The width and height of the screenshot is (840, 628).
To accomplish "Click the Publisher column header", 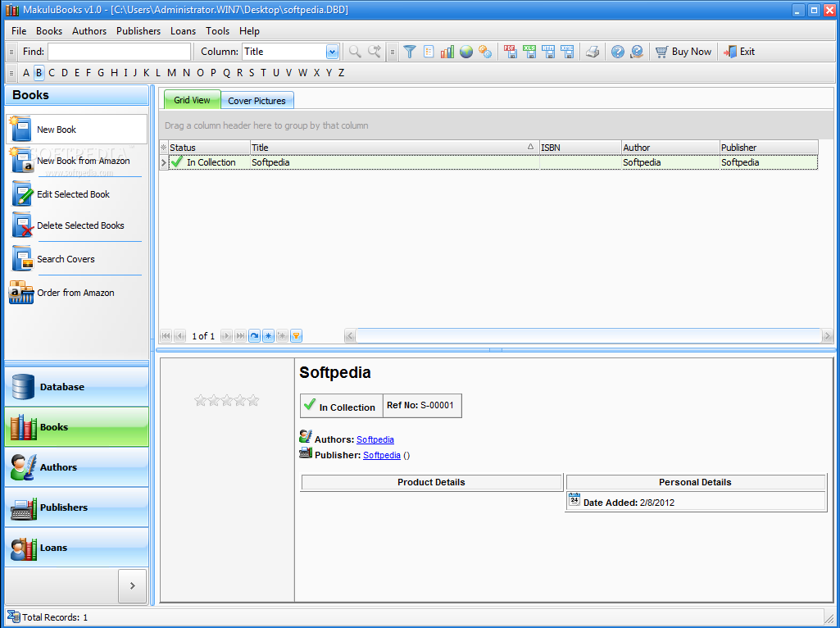I will pos(769,148).
